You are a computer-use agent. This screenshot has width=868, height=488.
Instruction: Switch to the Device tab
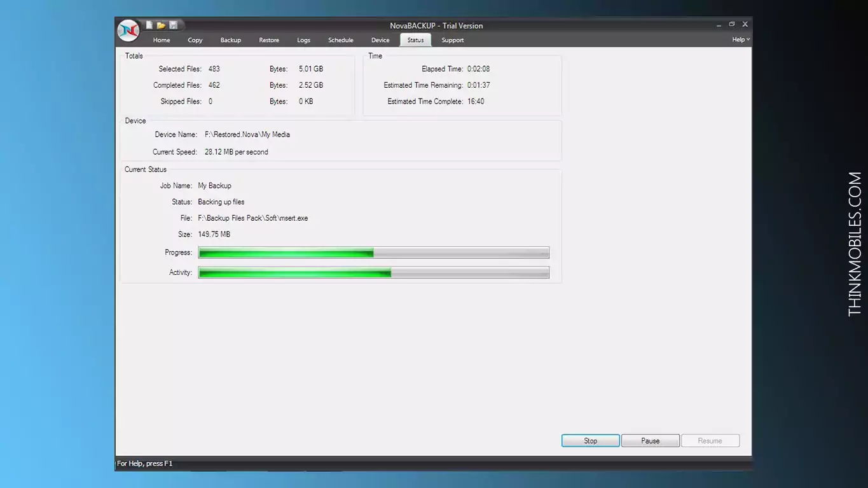point(380,40)
